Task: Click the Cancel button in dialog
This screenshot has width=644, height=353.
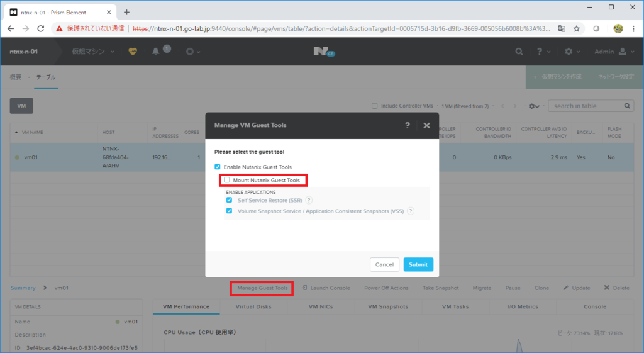Action: [x=384, y=264]
